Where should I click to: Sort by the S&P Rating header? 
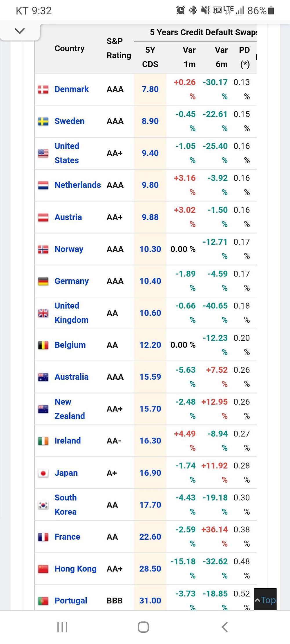point(119,48)
